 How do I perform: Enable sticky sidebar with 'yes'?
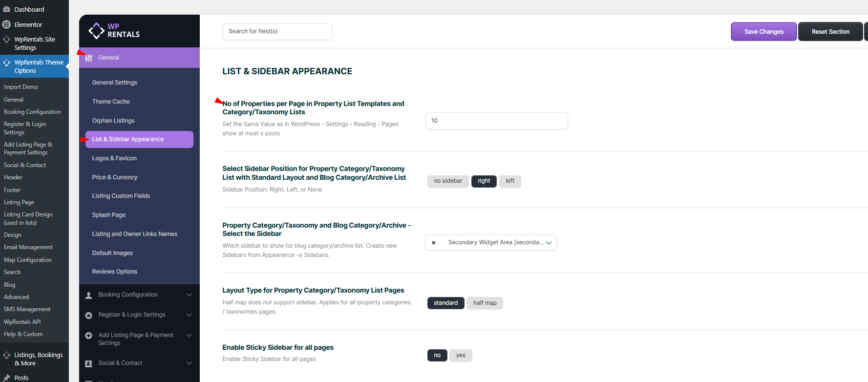click(x=461, y=356)
